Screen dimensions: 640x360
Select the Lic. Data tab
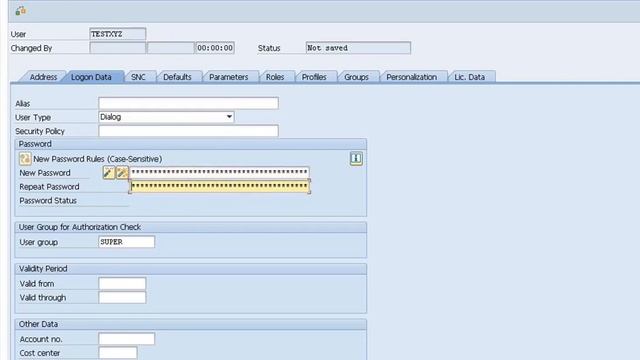(470, 77)
